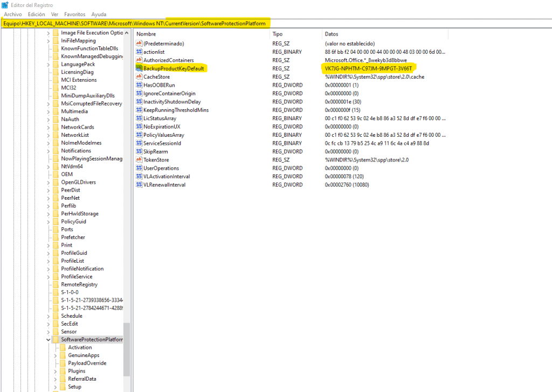The width and height of the screenshot is (552, 392).
Task: Expand the ProfileList tree node
Action: (48, 261)
